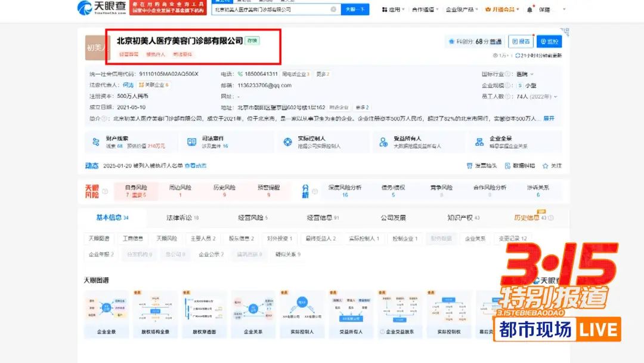Viewport: 644px width, 363px height.
Task: Click the blue 监控 monitor button
Action: pos(549,42)
